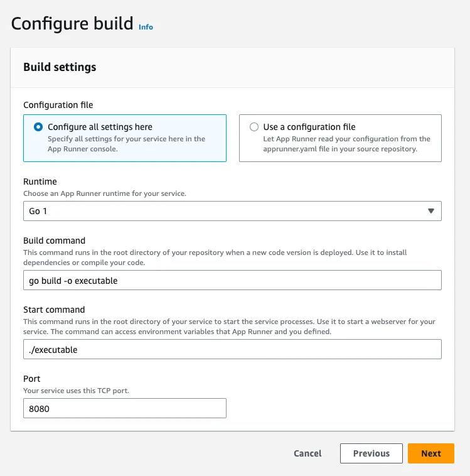Click the 'Build command' field label
This screenshot has height=476, width=470.
pos(54,241)
